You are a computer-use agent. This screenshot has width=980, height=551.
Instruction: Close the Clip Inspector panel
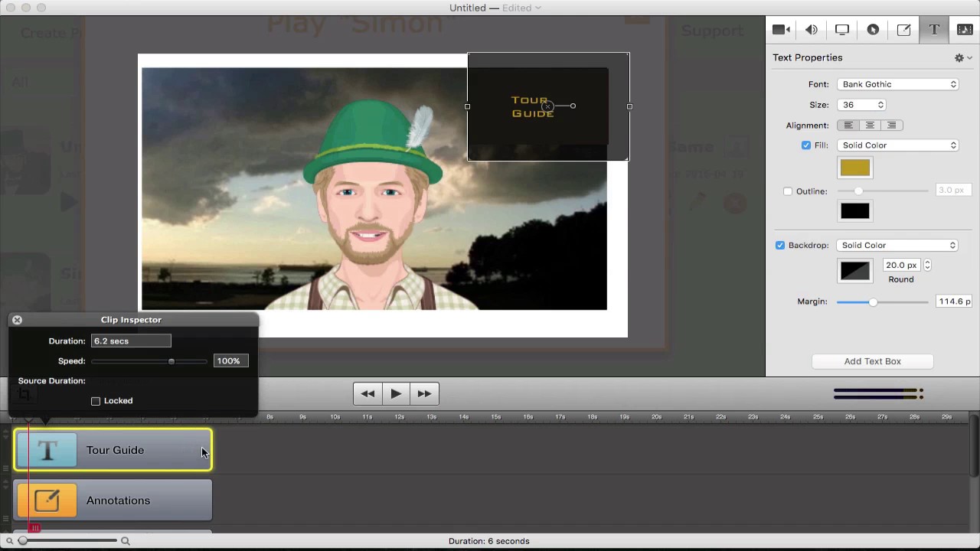click(x=17, y=320)
